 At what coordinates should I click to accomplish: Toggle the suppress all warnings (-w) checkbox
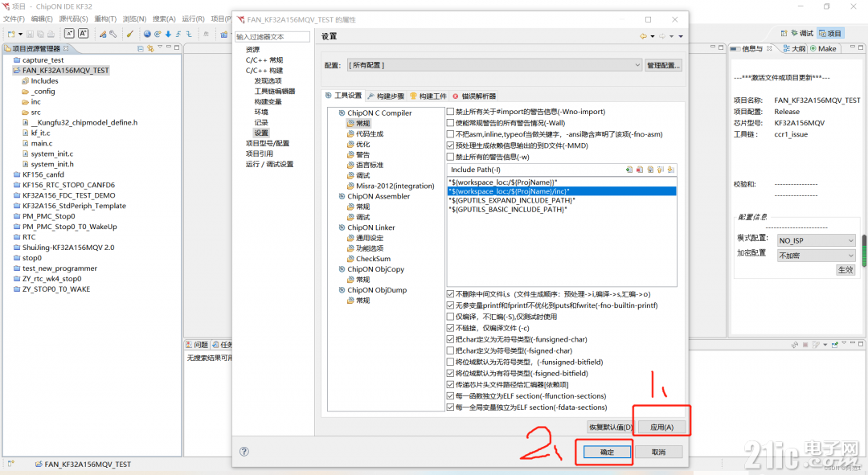click(x=451, y=158)
